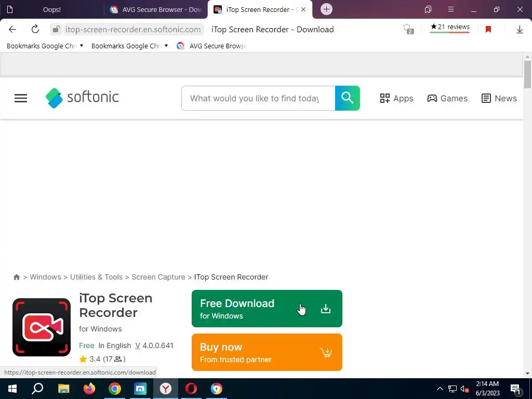Click the muted volume tray icon
This screenshot has width=532, height=399.
[465, 389]
